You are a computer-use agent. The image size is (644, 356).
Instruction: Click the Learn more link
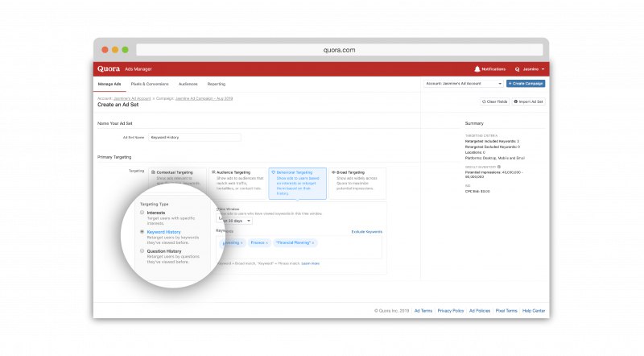click(311, 263)
